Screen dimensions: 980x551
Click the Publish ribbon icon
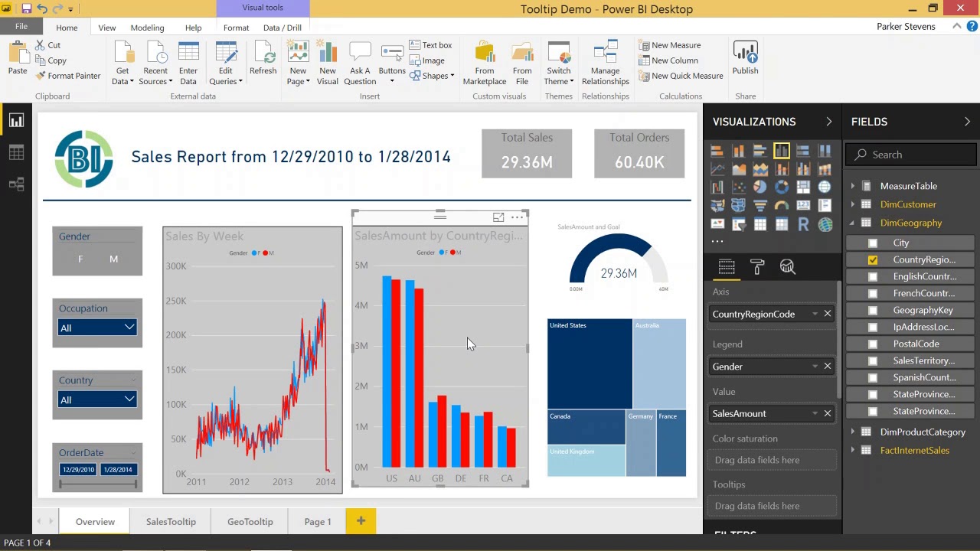[745, 58]
